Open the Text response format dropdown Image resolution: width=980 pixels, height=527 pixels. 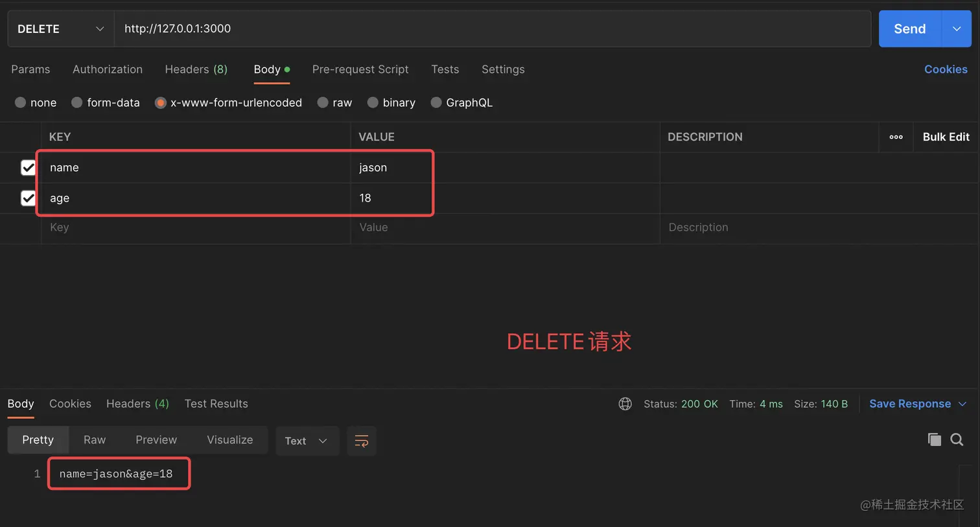click(307, 441)
